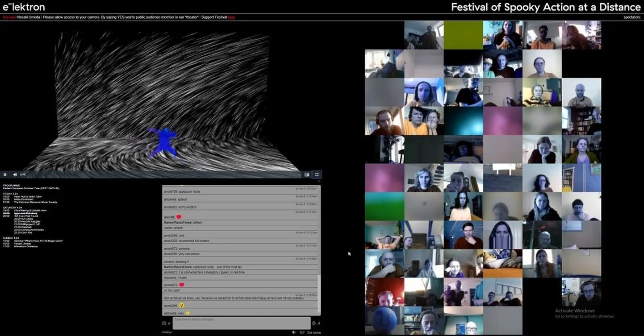Click '404 Event Not Found' programme entry

[26, 216]
